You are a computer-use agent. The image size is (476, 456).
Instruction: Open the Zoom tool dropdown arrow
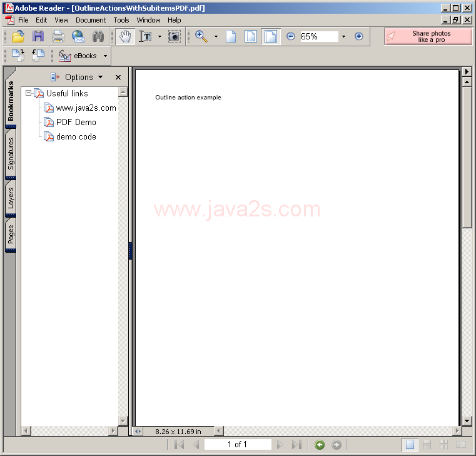[216, 36]
